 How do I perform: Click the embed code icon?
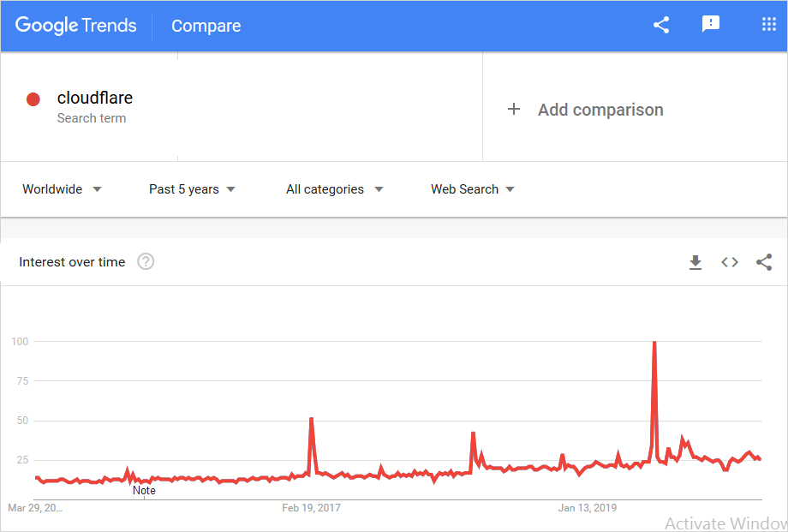click(x=730, y=263)
